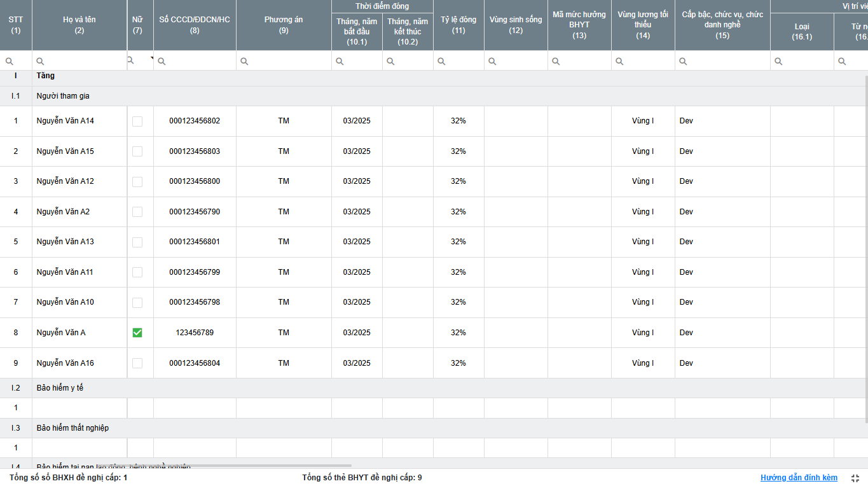The height and width of the screenshot is (486, 868).
Task: Click search icon in Phương án filter
Action: tap(244, 62)
